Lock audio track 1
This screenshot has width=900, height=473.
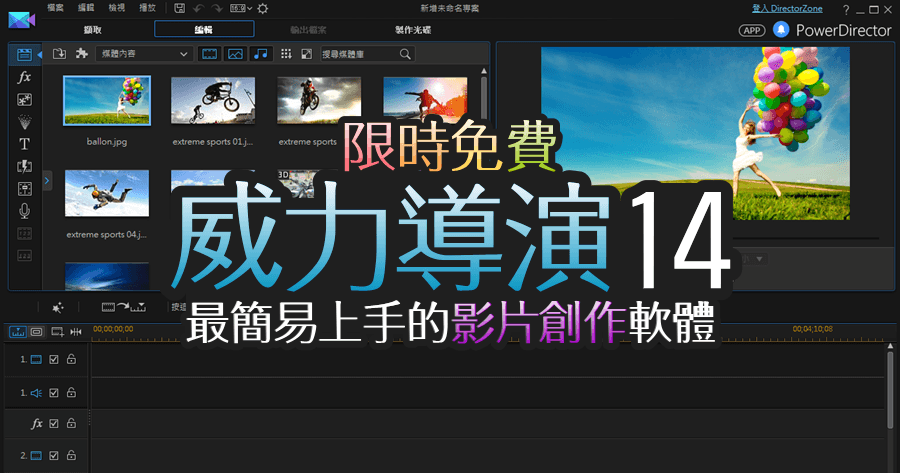[x=71, y=392]
